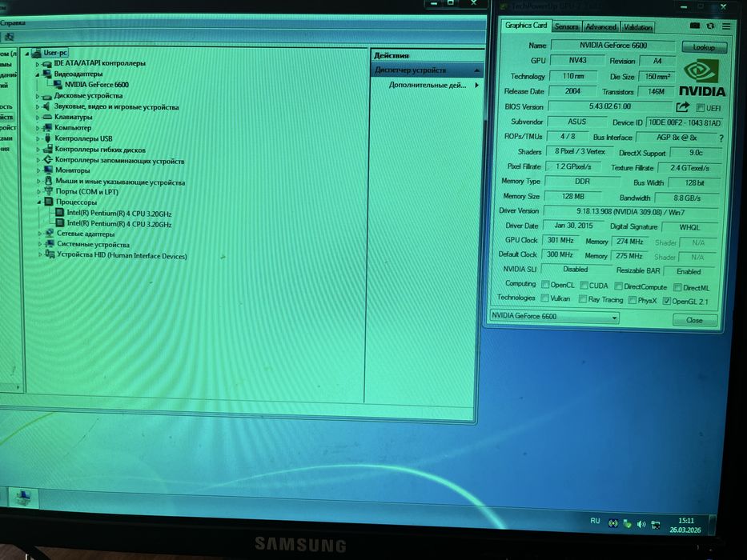Expand the Контроллеры USB node arrow
This screenshot has height=560, width=747.
click(38, 139)
